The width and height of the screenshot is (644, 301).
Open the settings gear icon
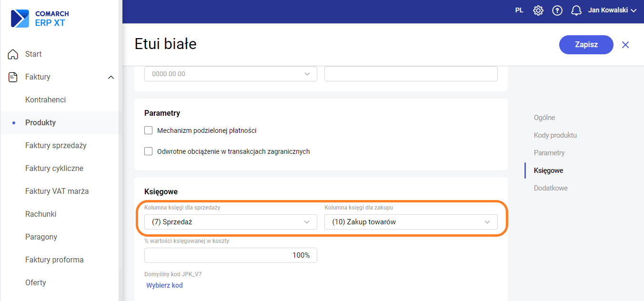coord(538,10)
